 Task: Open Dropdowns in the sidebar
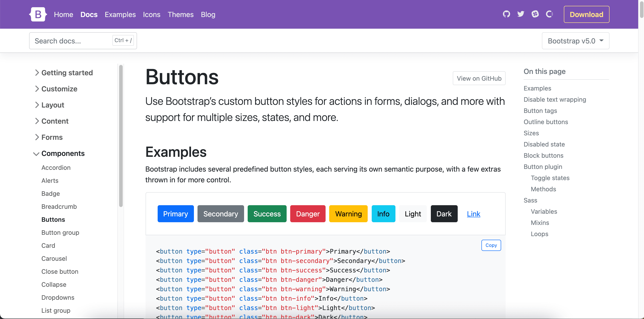(58, 298)
